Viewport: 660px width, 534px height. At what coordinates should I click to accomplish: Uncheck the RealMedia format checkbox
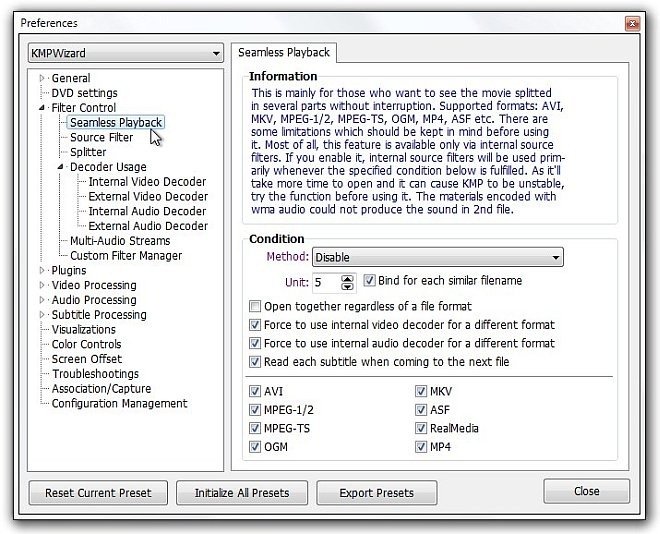[421, 428]
